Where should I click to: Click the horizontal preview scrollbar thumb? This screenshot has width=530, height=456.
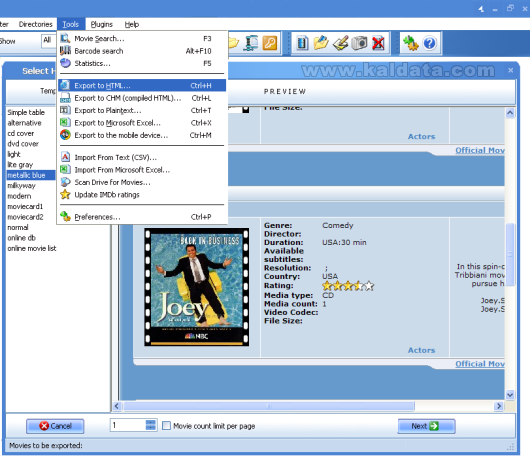pos(269,406)
